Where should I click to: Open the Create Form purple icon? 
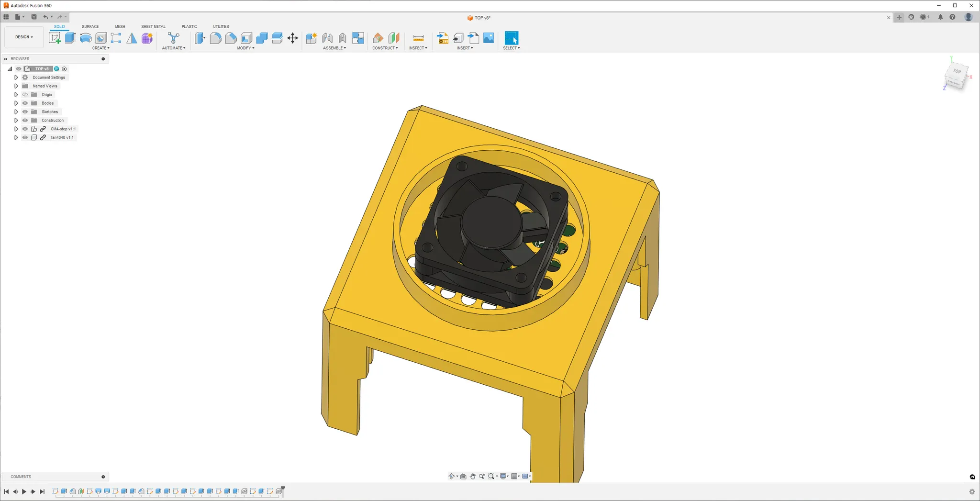[147, 38]
